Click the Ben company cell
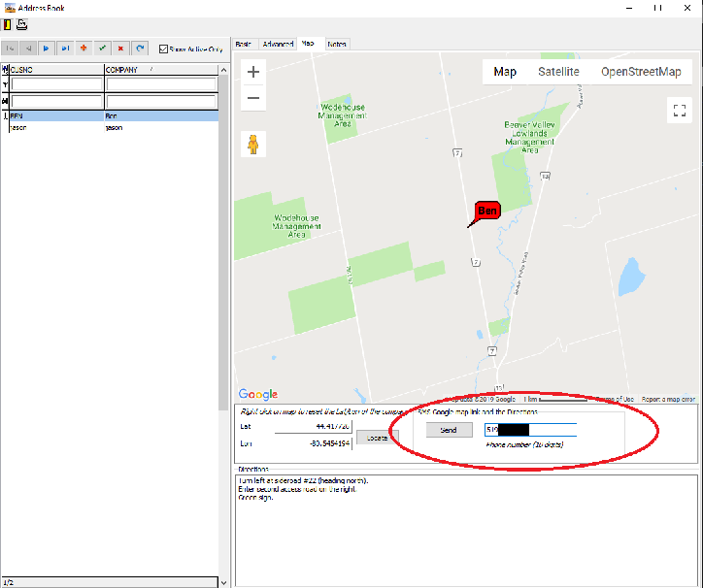 pos(161,116)
